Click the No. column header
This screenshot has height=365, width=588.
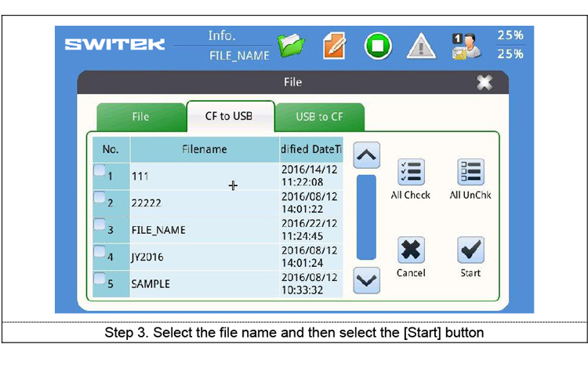pyautogui.click(x=111, y=149)
